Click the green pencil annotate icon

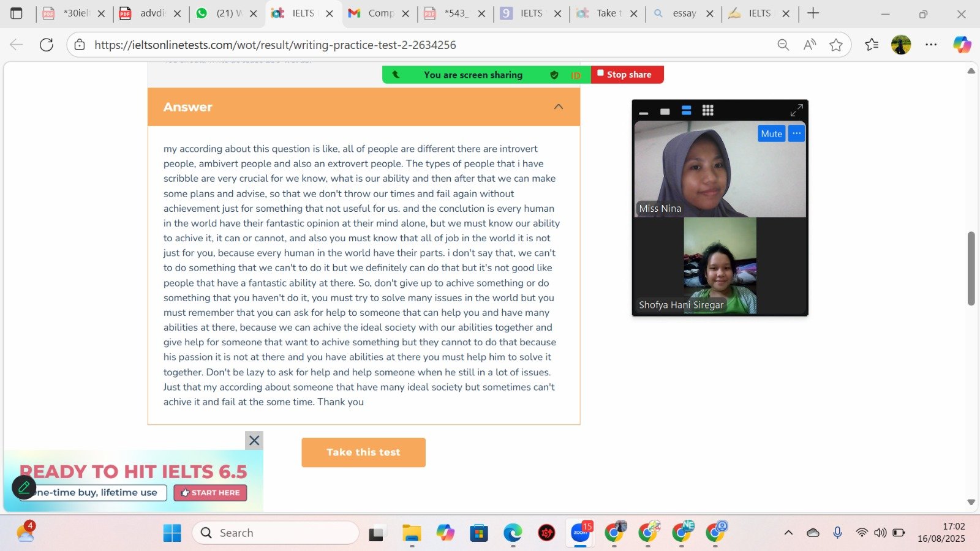[24, 487]
